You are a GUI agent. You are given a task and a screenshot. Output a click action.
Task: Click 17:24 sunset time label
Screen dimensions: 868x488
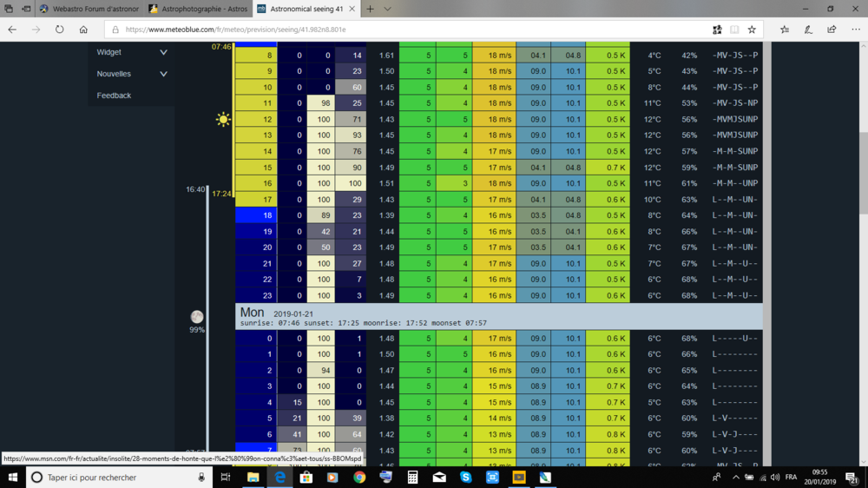221,194
